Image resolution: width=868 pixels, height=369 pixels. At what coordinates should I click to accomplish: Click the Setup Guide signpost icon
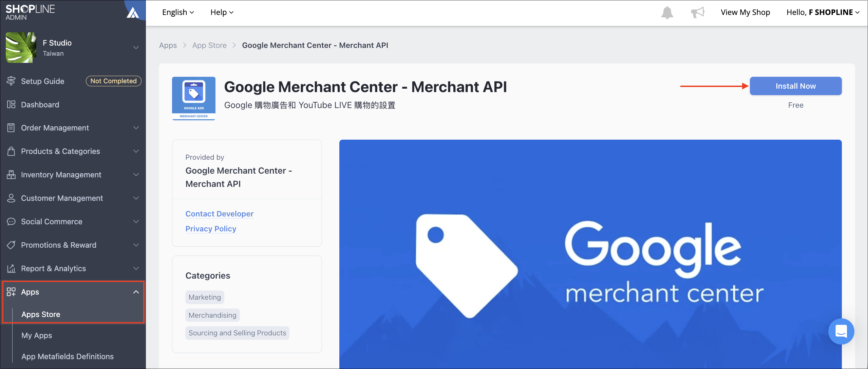tap(11, 81)
